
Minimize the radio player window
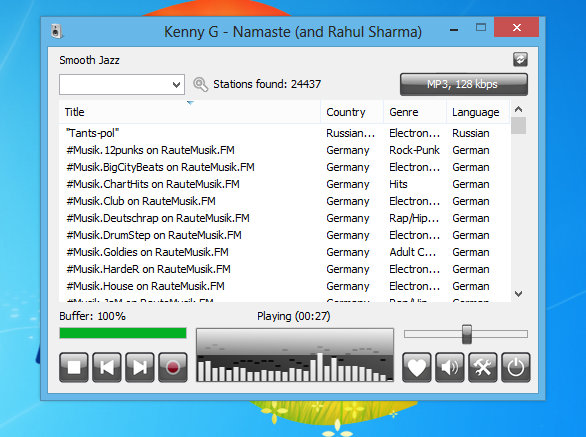(x=454, y=30)
